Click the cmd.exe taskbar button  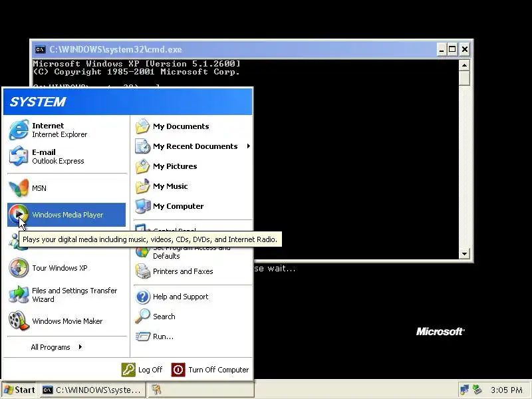pos(93,390)
